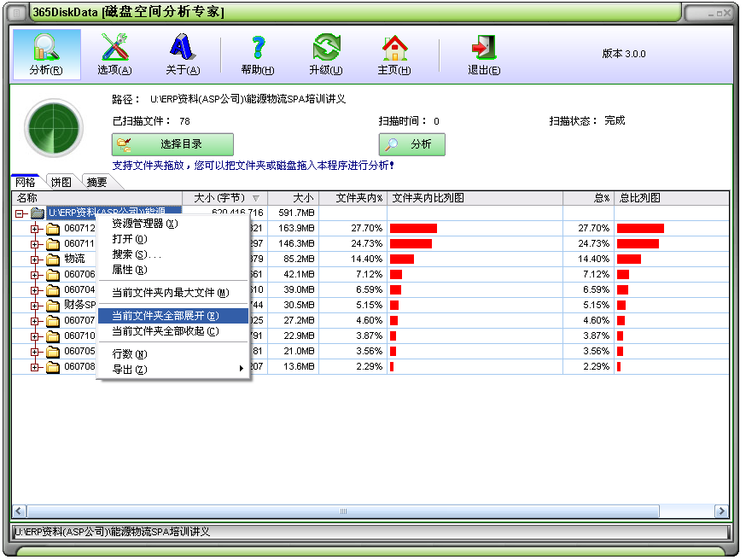Expand the 060712 folder node
Screen dimensions: 746x560
click(34, 229)
